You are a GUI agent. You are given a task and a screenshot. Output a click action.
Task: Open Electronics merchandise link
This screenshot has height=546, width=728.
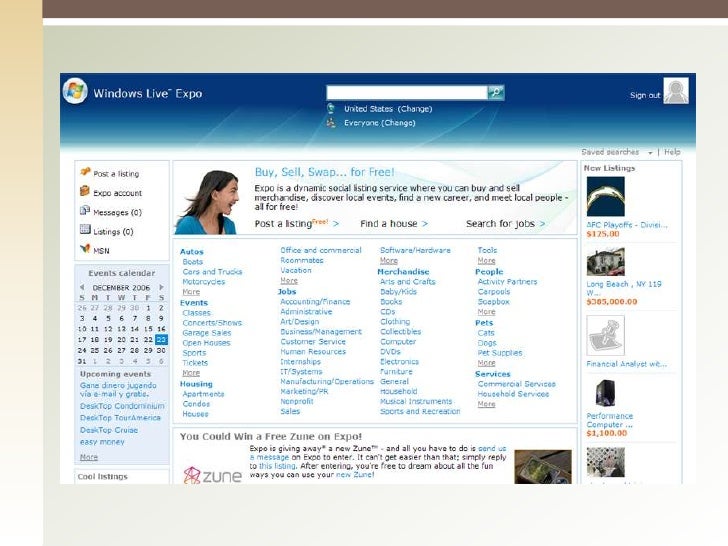[x=399, y=362]
